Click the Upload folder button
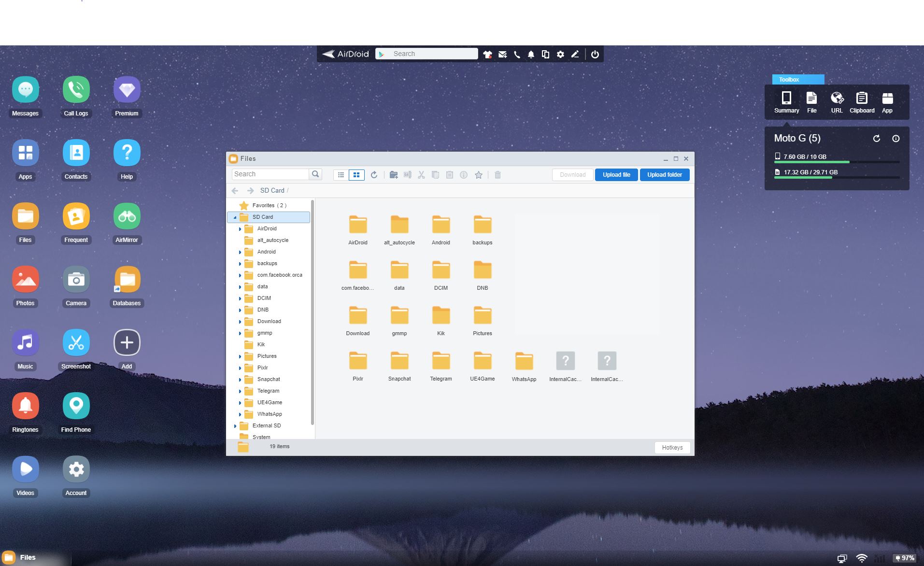Viewport: 924px width, 566px height. pos(665,175)
